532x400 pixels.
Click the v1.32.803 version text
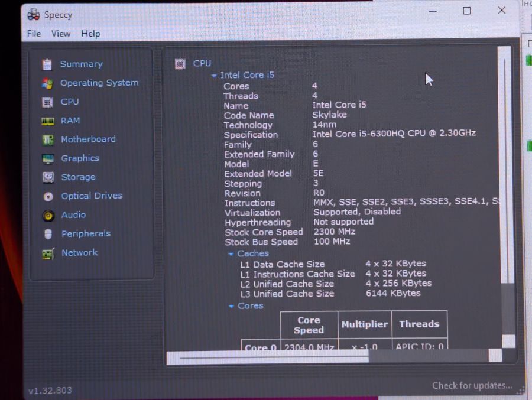(50, 391)
